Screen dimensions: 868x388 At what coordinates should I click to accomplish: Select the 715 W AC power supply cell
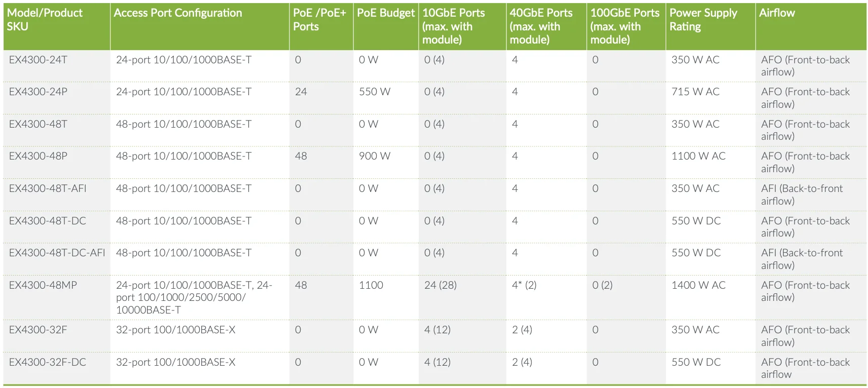(695, 92)
